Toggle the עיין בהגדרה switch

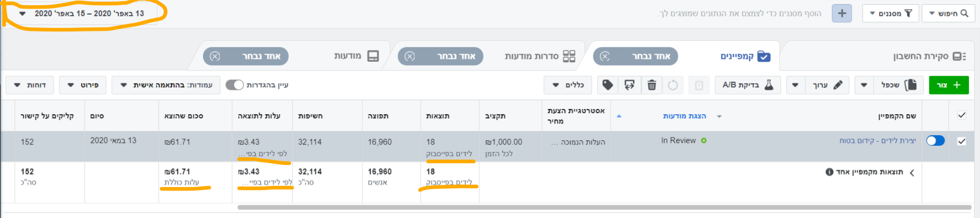point(235,85)
